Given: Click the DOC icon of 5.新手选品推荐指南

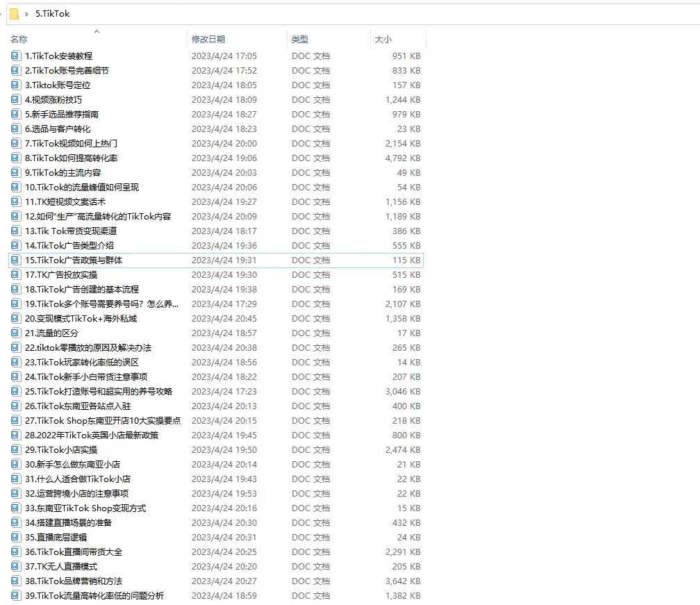Looking at the screenshot, I should pos(15,115).
